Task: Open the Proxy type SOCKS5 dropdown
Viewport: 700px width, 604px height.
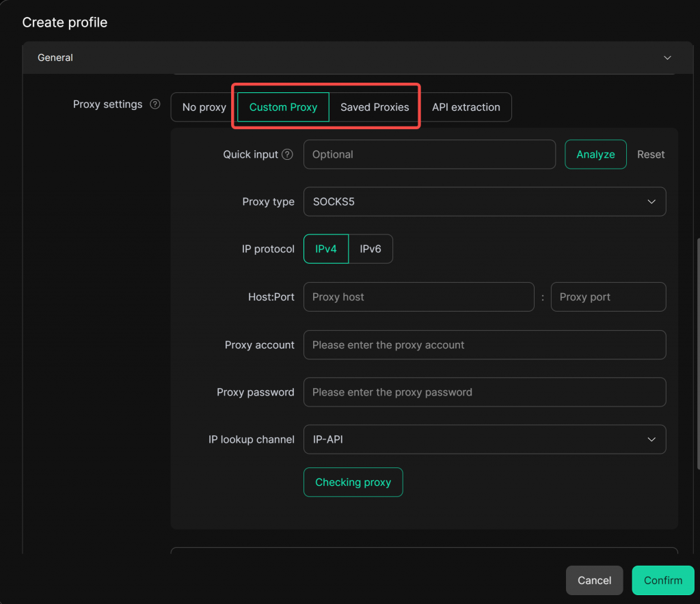Action: click(484, 202)
